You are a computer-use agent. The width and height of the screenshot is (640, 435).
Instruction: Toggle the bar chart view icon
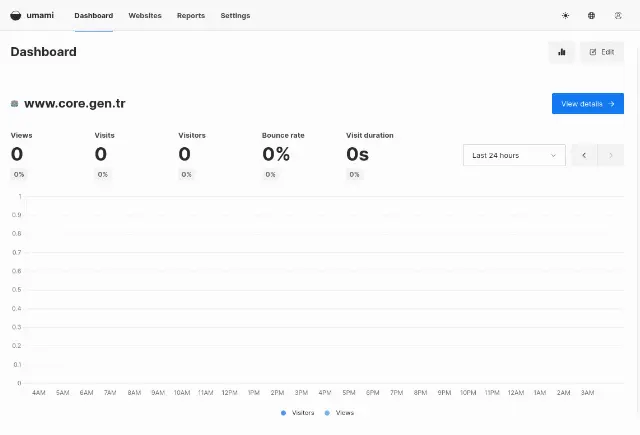tap(562, 52)
